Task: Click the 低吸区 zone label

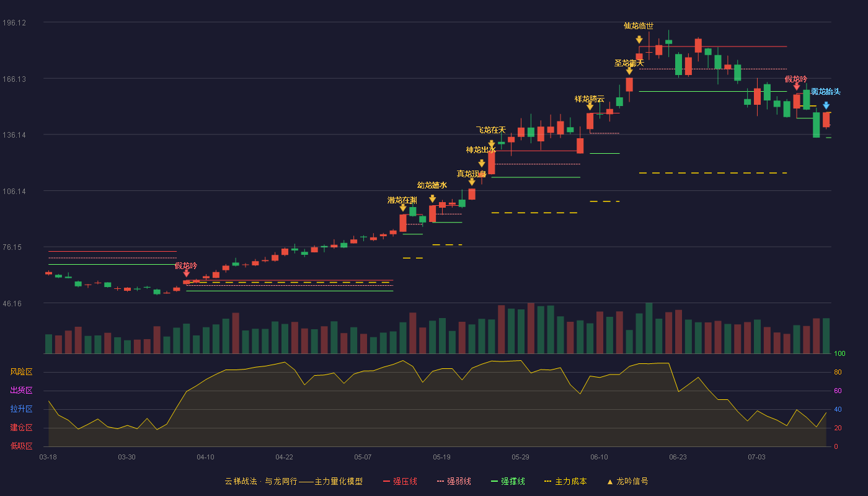Action: [21, 446]
